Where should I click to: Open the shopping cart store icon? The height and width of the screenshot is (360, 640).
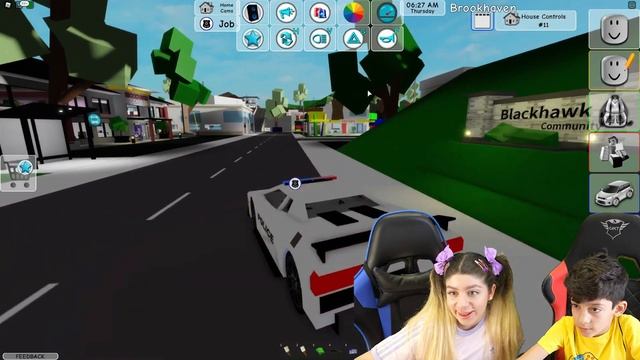tap(18, 173)
